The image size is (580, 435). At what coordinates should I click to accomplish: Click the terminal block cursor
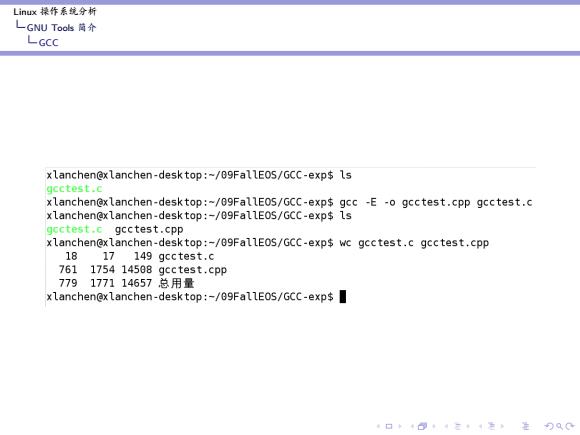click(x=343, y=296)
